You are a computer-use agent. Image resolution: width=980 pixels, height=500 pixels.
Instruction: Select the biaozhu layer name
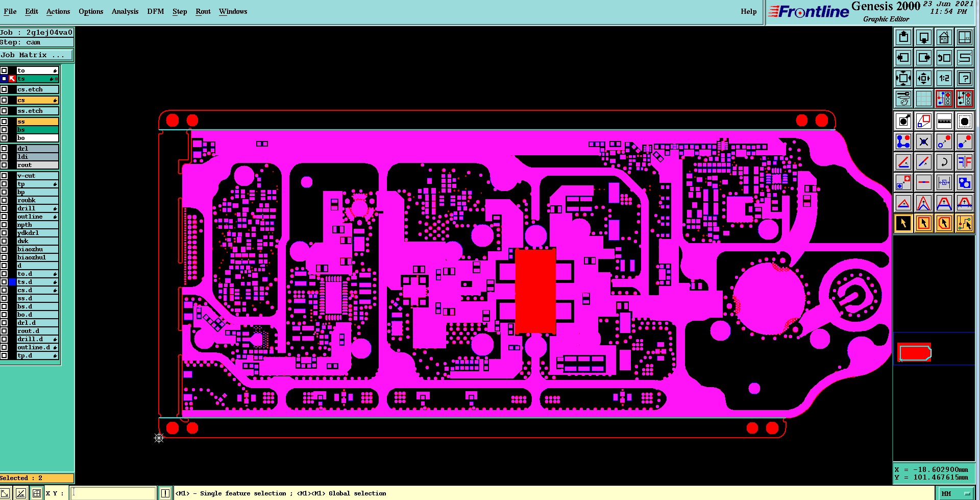coord(37,249)
